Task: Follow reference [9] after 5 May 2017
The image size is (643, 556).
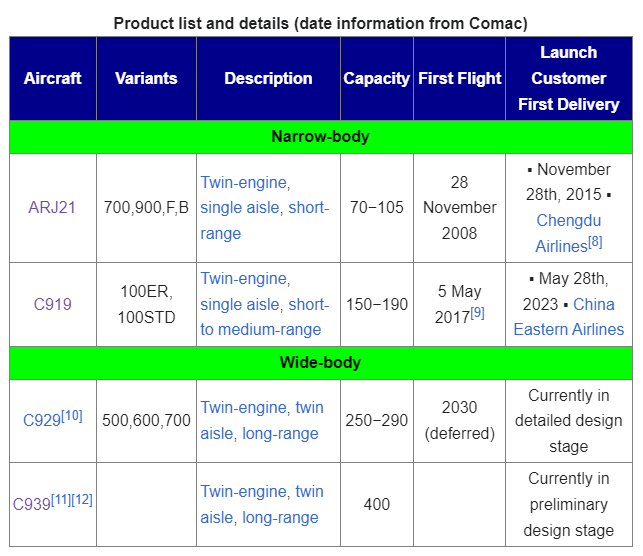Action: click(477, 313)
